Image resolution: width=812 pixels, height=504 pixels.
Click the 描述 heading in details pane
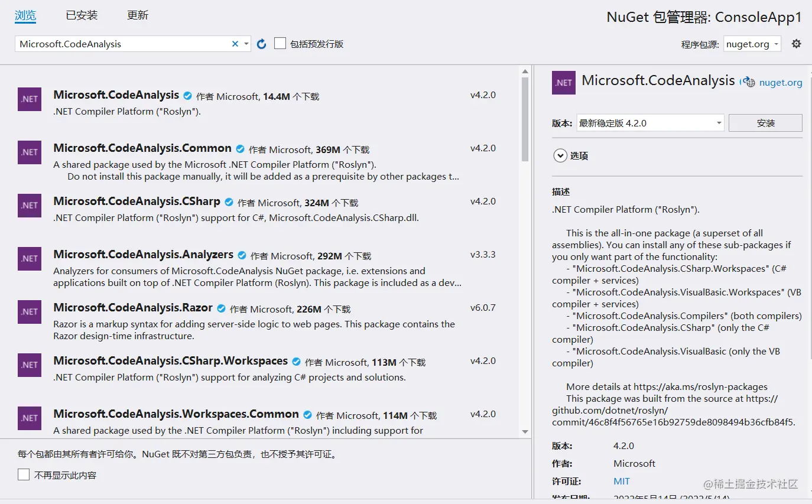point(561,192)
